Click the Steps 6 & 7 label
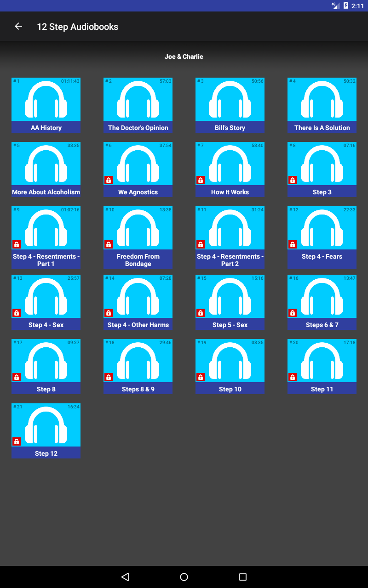Viewport: 368px width, 588px height. [x=322, y=325]
